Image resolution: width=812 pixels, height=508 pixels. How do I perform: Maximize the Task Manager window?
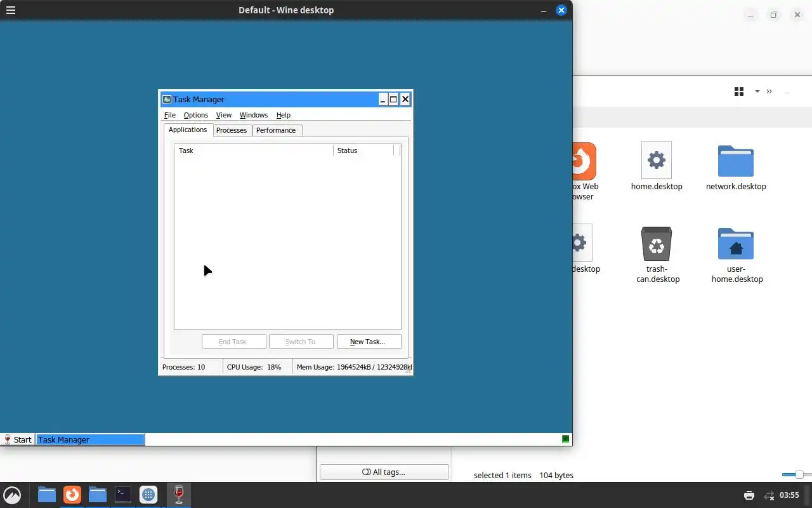393,99
